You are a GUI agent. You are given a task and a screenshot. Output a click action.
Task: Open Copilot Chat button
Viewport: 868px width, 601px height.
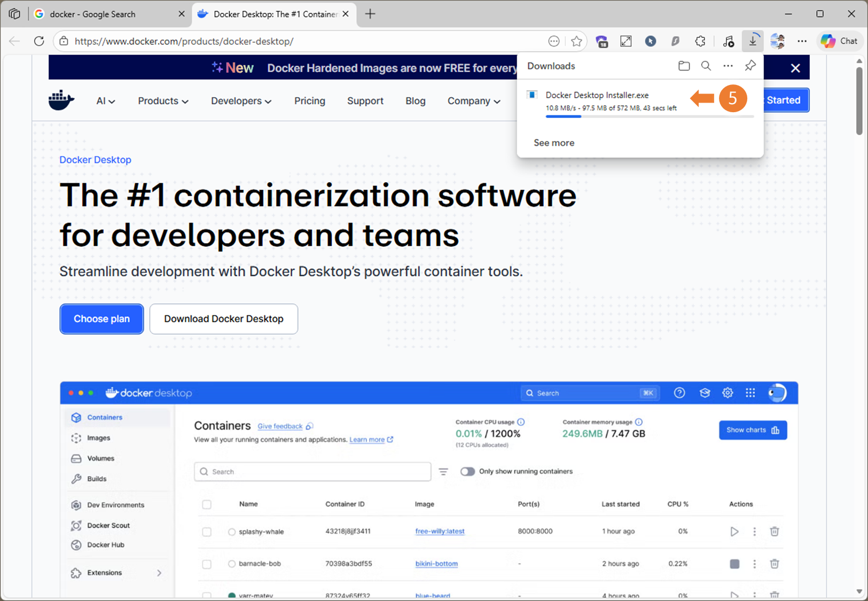[840, 41]
